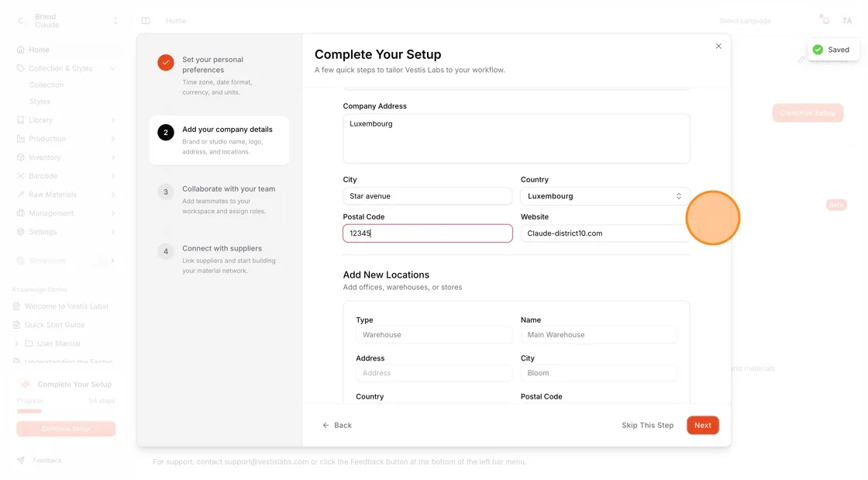Close the setup dialog

[718, 46]
